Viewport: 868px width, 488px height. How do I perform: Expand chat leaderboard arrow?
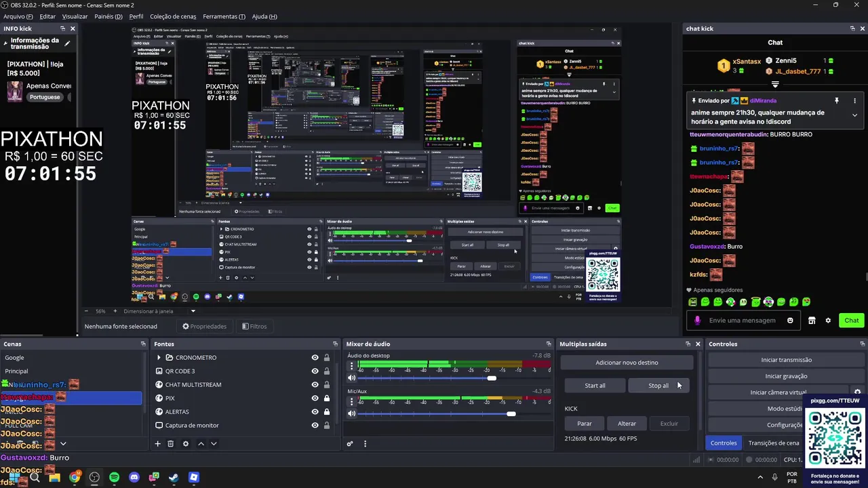point(775,85)
